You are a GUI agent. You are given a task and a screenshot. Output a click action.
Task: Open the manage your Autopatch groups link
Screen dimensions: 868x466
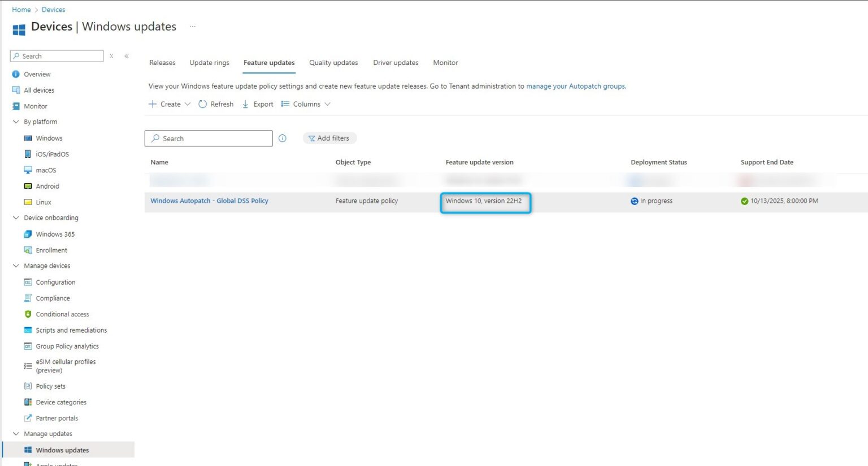coord(575,86)
